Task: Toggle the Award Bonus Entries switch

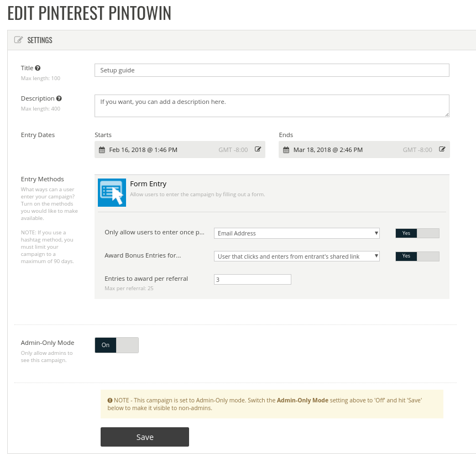Action: point(417,256)
